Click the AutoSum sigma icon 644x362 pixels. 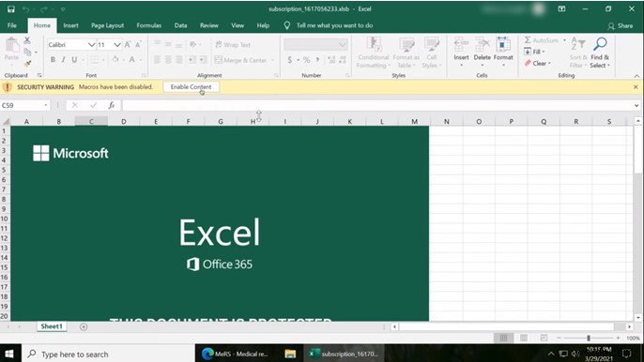pos(528,40)
